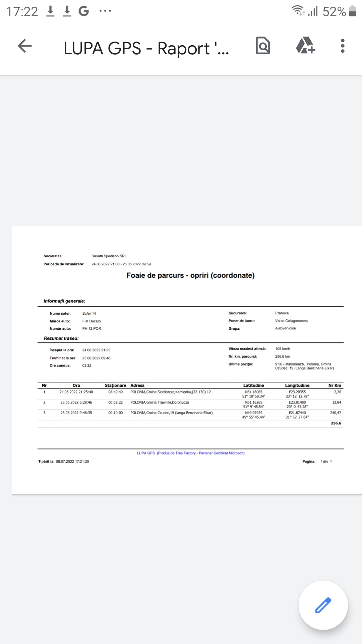Screen dimensions: 362x644
Task: Tap the three-dots notification overflow in the status bar
Action: 105,11
